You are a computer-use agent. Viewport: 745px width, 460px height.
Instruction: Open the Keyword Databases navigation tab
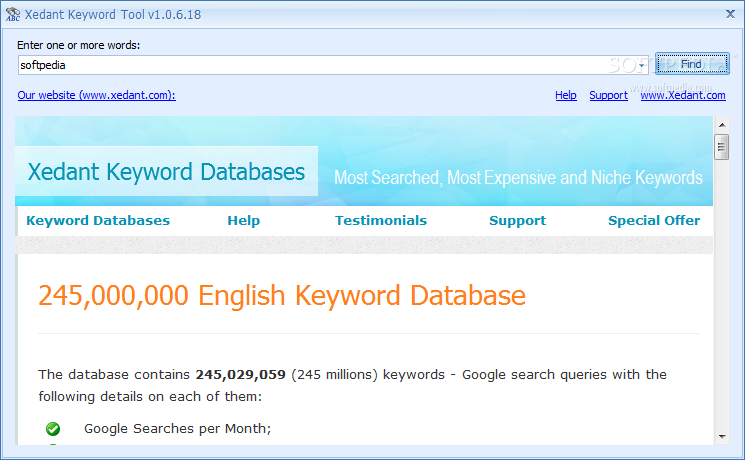tap(98, 220)
